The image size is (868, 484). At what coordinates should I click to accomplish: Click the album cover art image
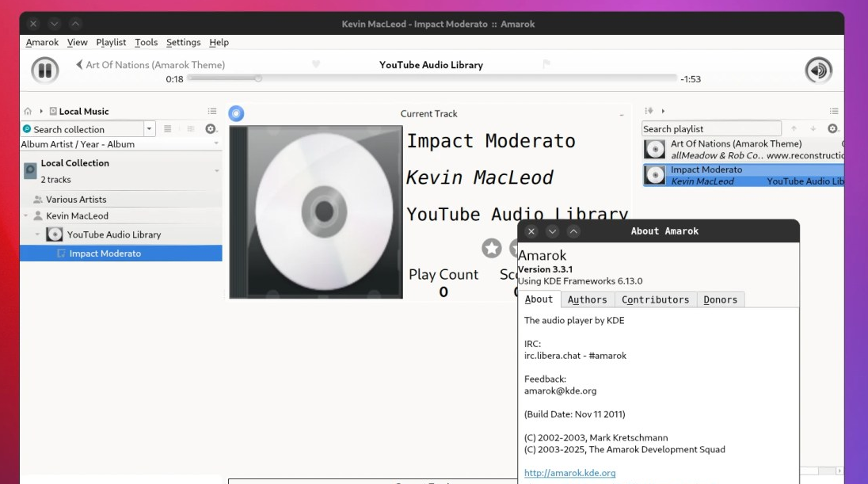click(316, 212)
